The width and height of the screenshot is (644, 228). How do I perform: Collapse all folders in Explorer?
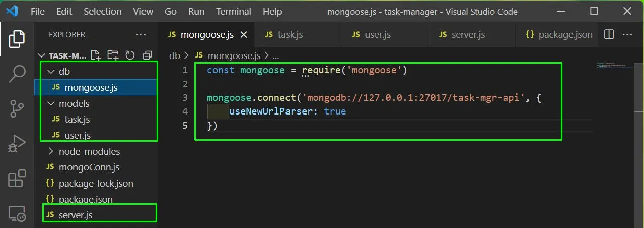147,55
